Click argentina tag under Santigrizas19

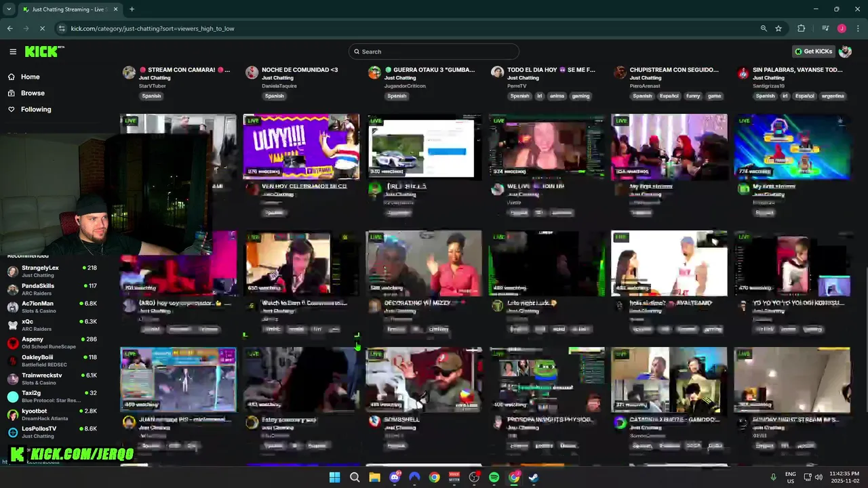click(833, 96)
